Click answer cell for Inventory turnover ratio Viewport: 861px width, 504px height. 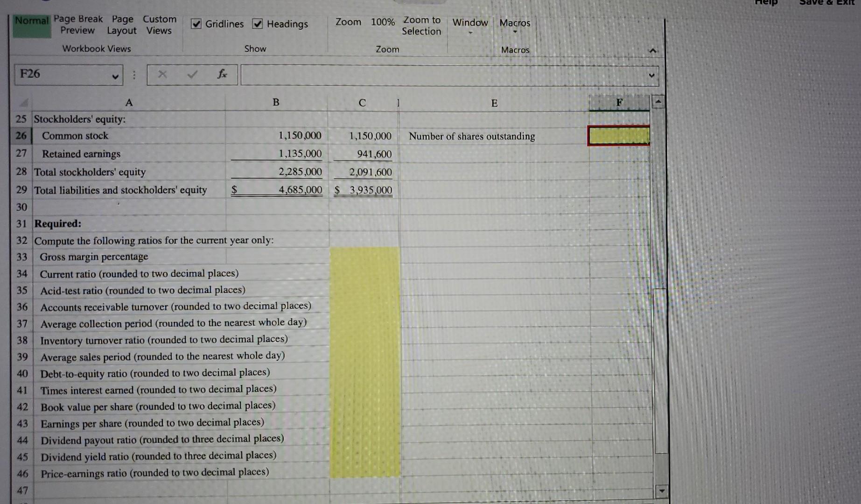point(364,341)
